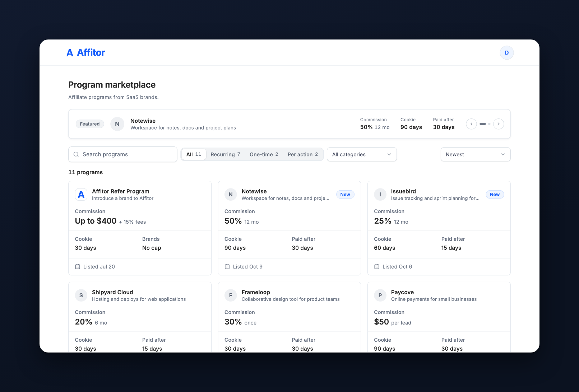Click the Featured badge

[x=90, y=124]
